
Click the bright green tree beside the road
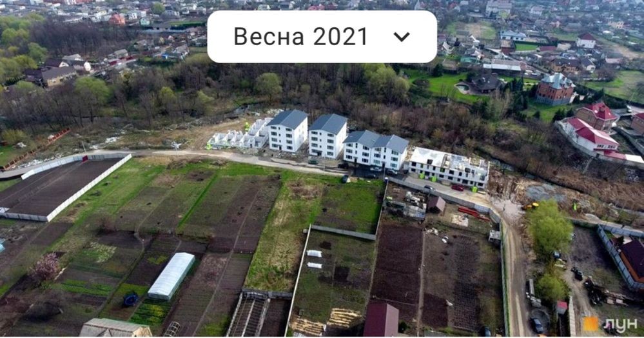pyautogui.click(x=549, y=230)
